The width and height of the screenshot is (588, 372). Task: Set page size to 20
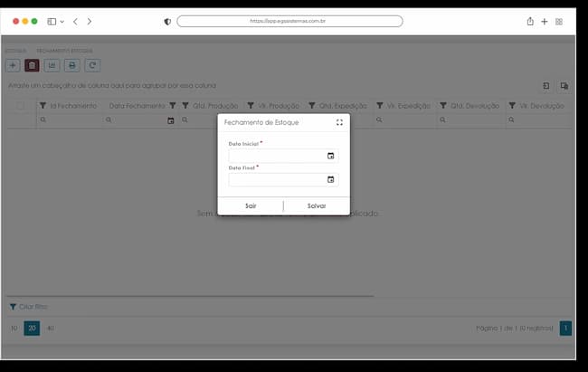coord(32,329)
